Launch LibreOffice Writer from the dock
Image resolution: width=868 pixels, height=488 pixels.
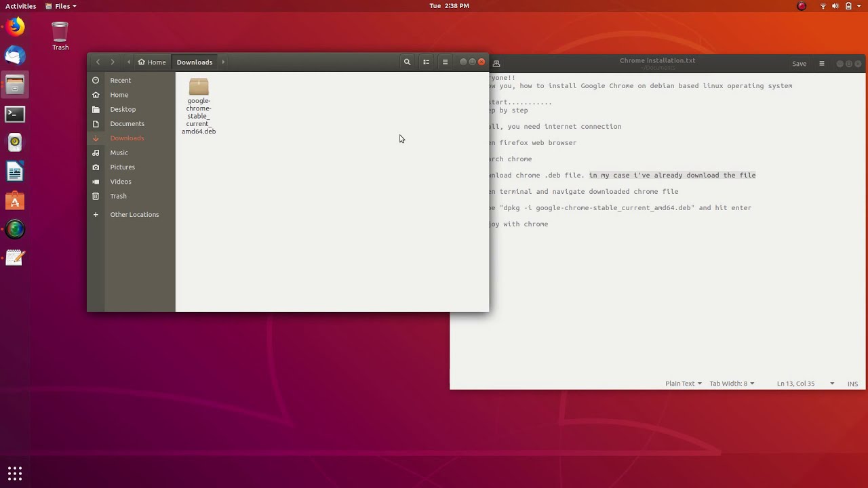pyautogui.click(x=15, y=172)
